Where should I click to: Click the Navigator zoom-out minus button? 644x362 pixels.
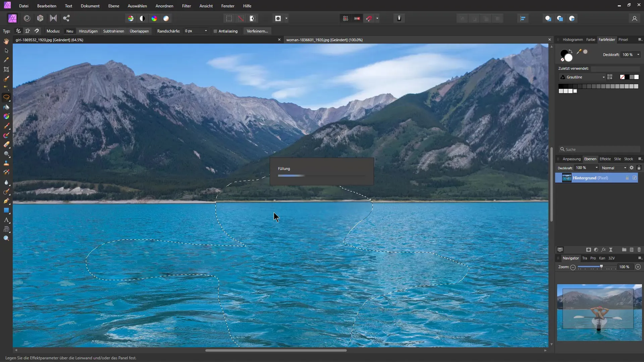(573, 267)
